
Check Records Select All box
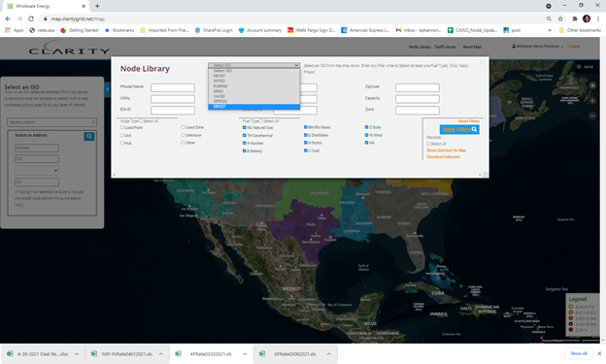click(428, 144)
